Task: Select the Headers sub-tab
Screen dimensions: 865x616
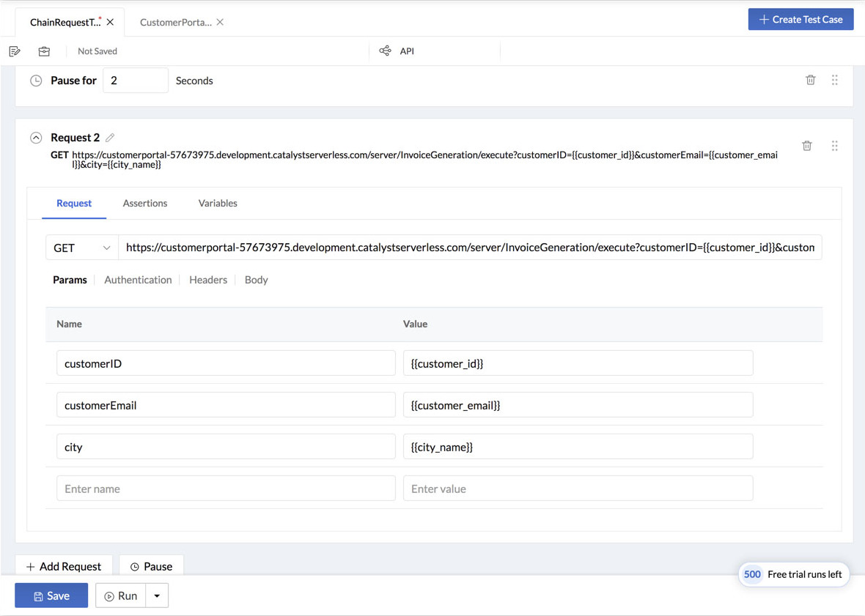Action: pos(208,280)
